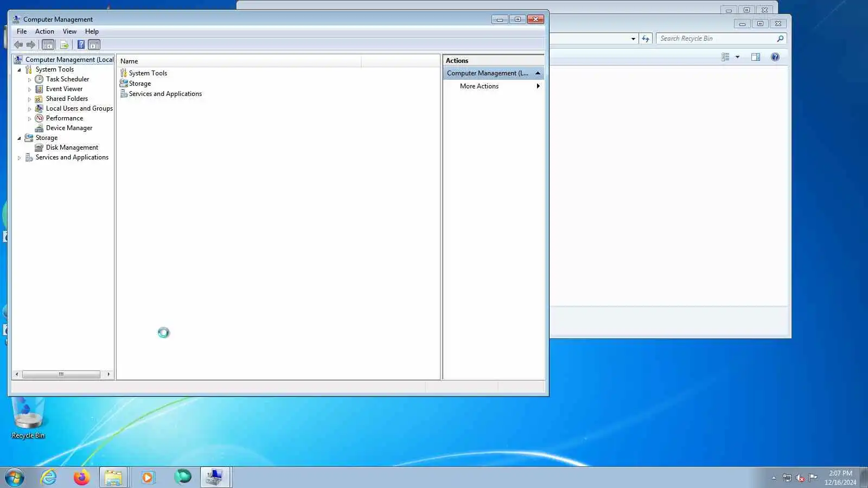The image size is (868, 488).
Task: Click the change view icon in Recycle Bin window
Action: (725, 57)
